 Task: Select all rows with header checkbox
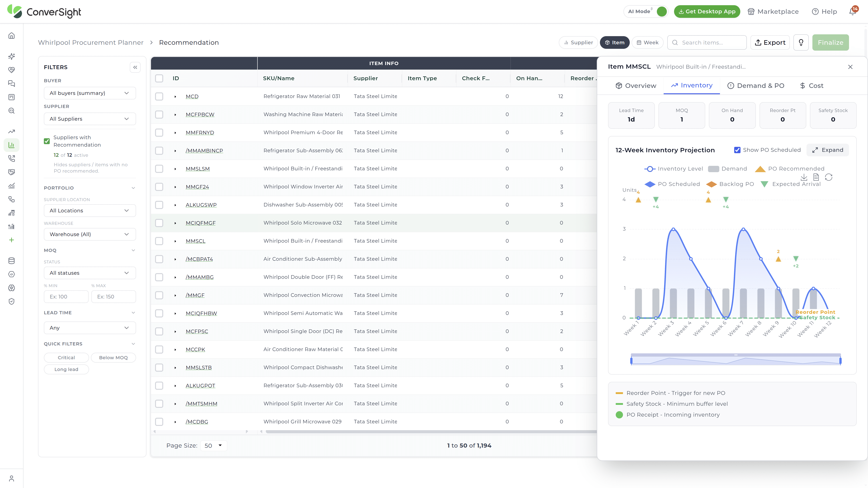coord(159,78)
